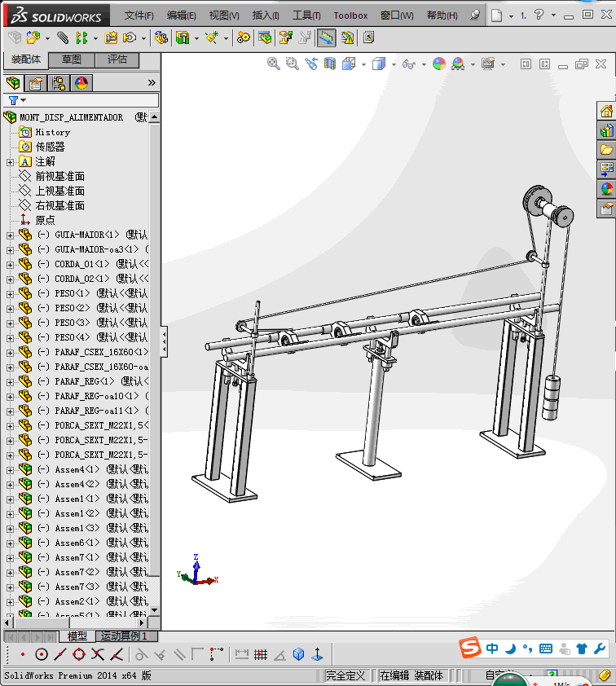This screenshot has height=686, width=616.
Task: Click the Zoom to Area icon
Action: click(293, 64)
